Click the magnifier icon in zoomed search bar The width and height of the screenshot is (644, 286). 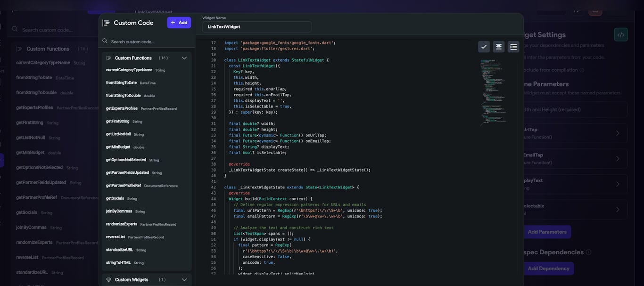pos(105,41)
